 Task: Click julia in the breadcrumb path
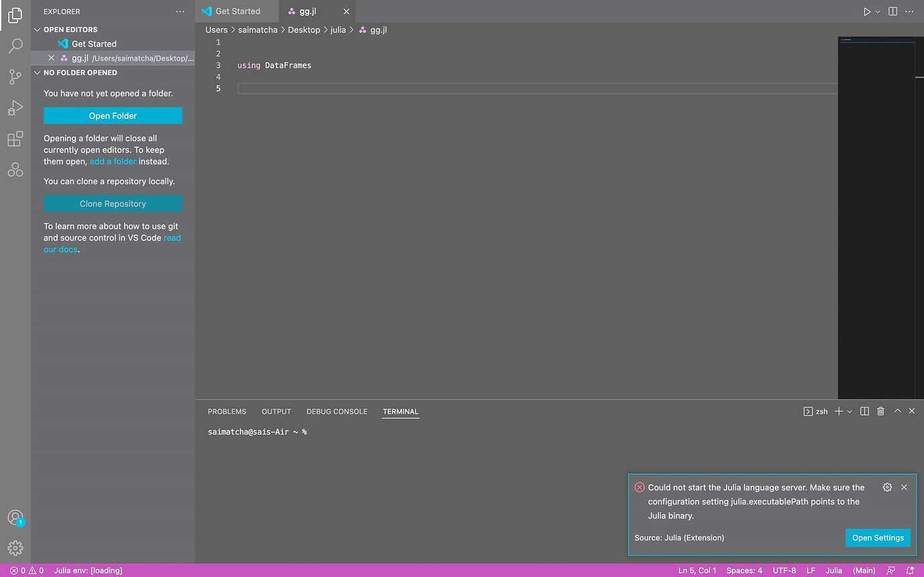click(338, 29)
